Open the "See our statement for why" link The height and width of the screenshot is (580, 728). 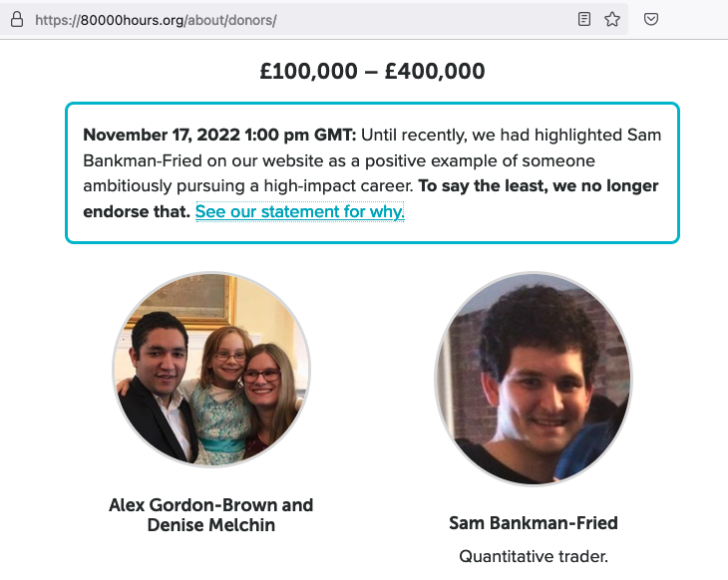(x=299, y=211)
